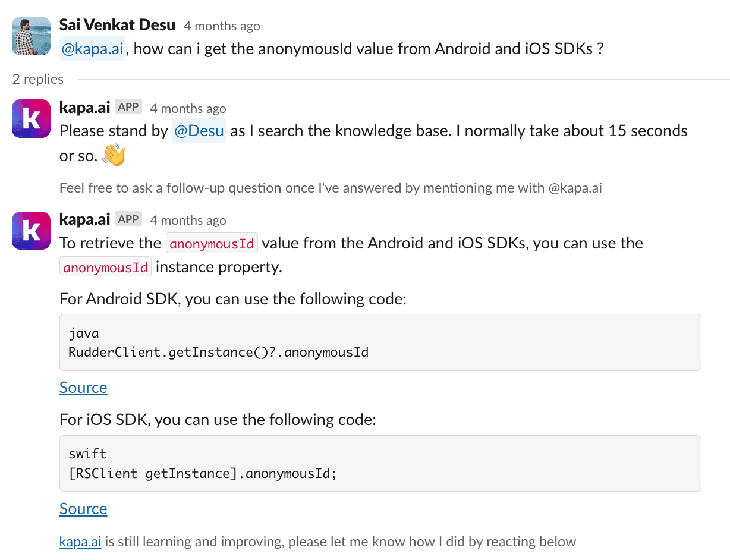The height and width of the screenshot is (560, 730).
Task: Open the Source link under the Android code
Action: tap(83, 388)
